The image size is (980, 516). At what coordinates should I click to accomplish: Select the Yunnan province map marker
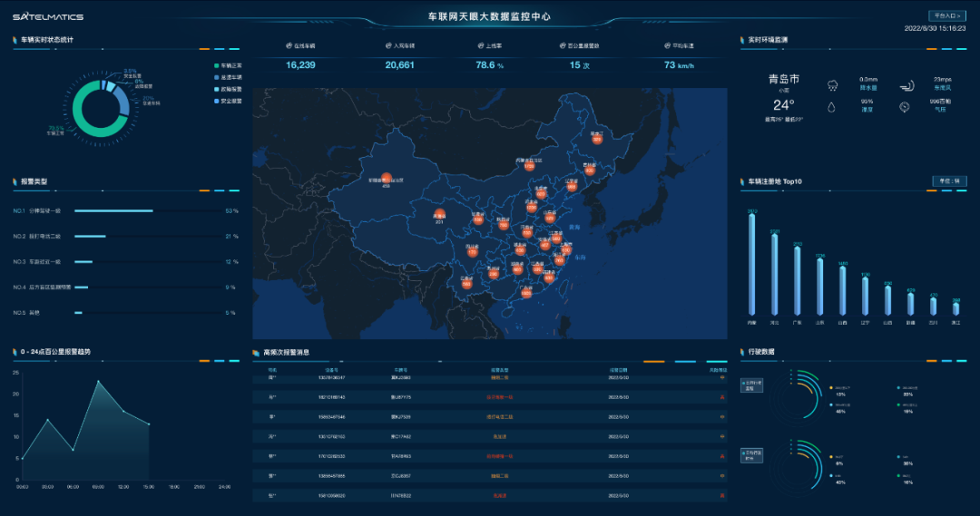tap(466, 283)
